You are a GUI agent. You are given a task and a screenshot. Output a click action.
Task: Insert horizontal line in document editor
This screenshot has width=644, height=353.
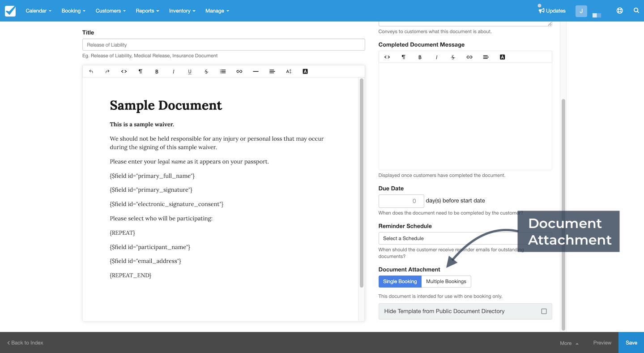point(256,72)
